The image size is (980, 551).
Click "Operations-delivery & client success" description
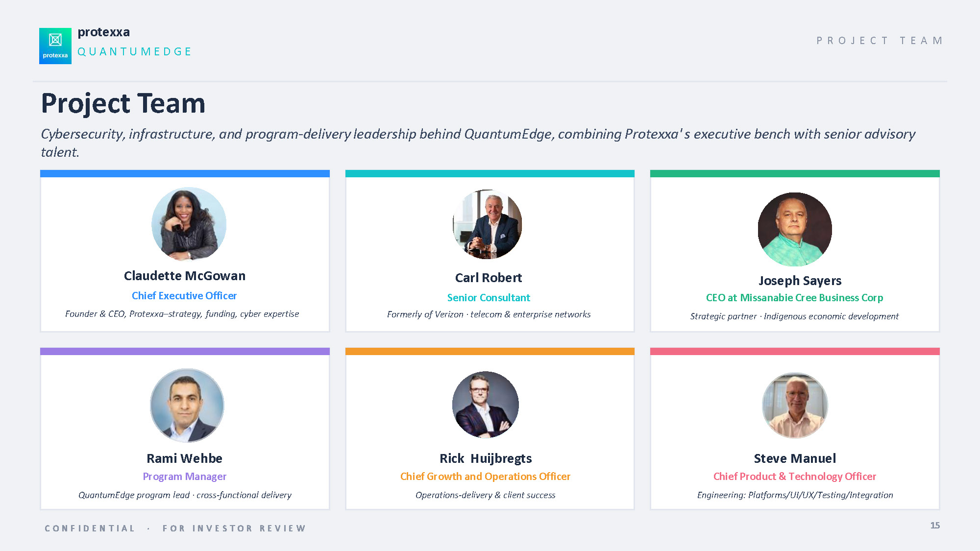pyautogui.click(x=485, y=495)
